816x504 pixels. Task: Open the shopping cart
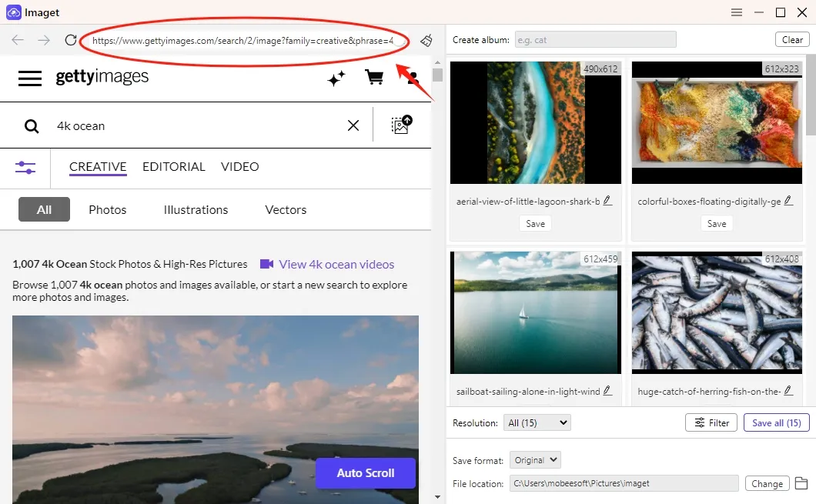(374, 78)
